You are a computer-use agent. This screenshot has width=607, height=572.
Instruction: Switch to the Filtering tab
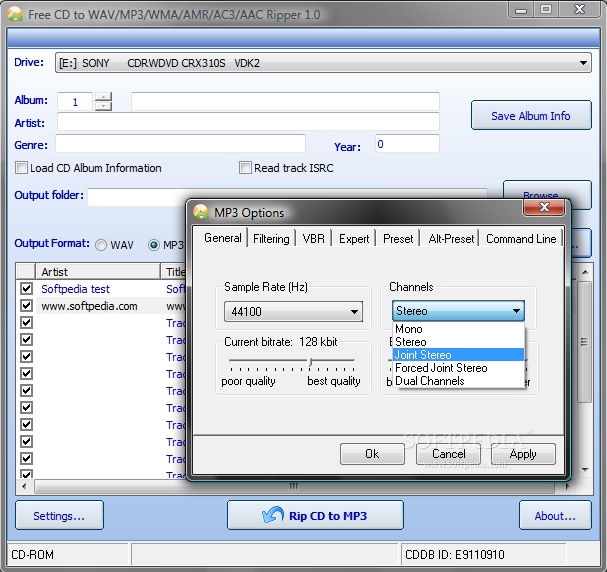tap(271, 239)
